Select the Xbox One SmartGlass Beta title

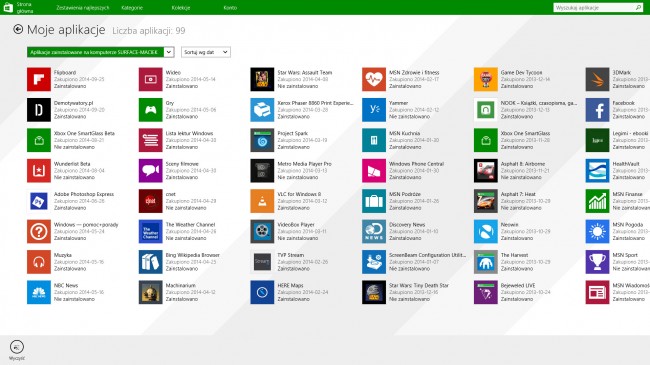click(x=84, y=134)
